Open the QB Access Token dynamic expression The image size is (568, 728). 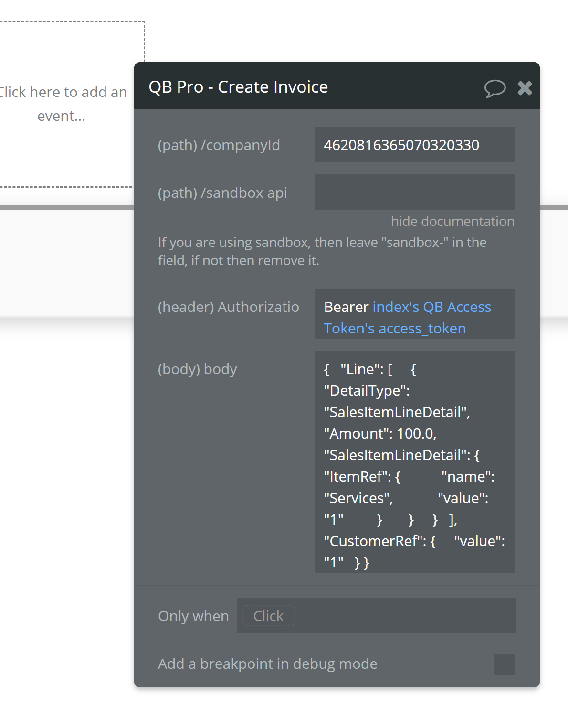click(407, 318)
